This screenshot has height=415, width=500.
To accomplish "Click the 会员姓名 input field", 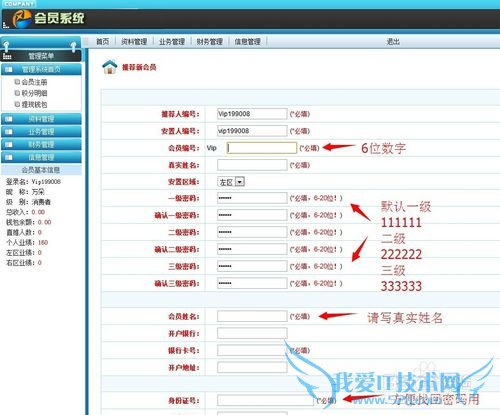I will (252, 316).
